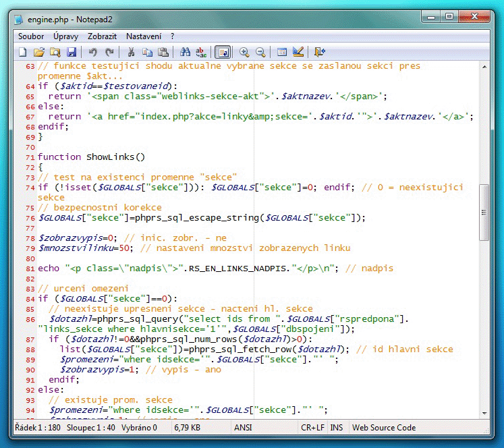Click Web Source Code scheme in status bar
Image resolution: width=504 pixels, height=448 pixels.
tap(384, 428)
